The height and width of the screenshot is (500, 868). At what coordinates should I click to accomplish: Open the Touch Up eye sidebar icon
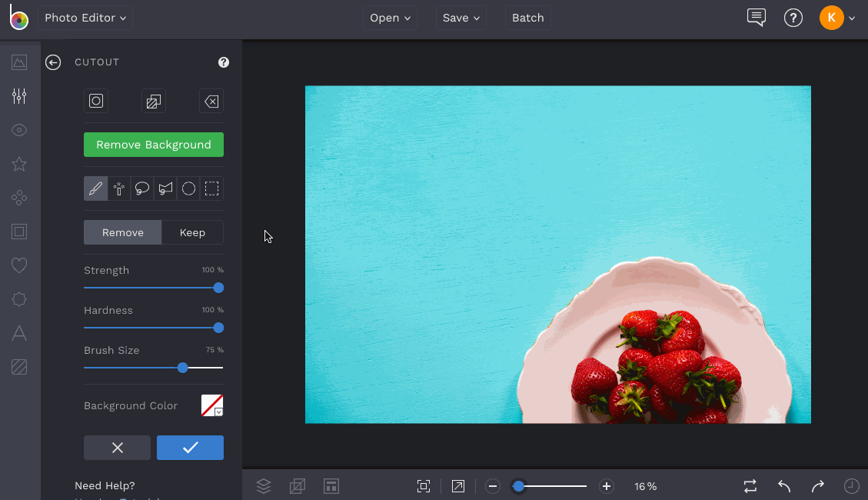[x=19, y=130]
